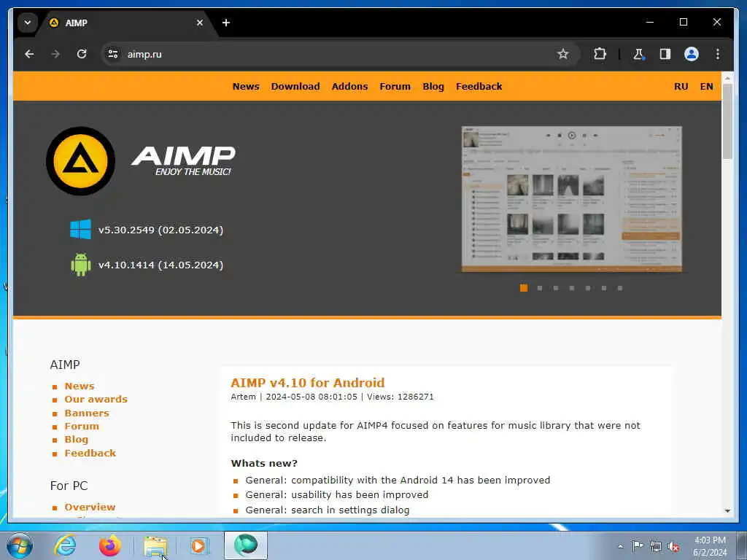This screenshot has height=560, width=747.
Task: Switch site language to RU
Action: 681,86
